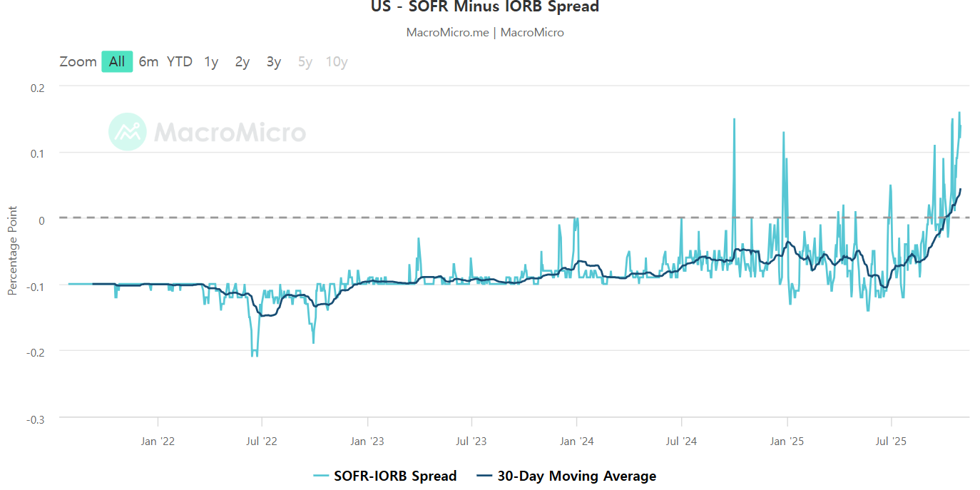The image size is (980, 490).
Task: Click the Jan '24 x-axis label
Action: (577, 441)
